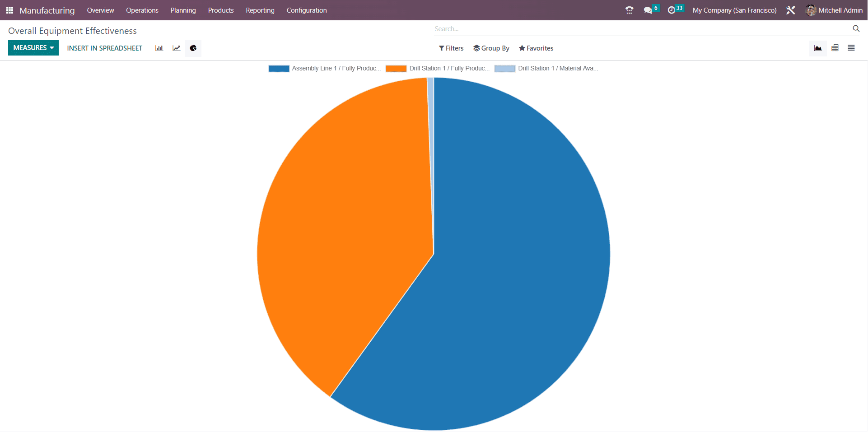Expand the Measures dropdown
The width and height of the screenshot is (868, 432).
(x=33, y=48)
